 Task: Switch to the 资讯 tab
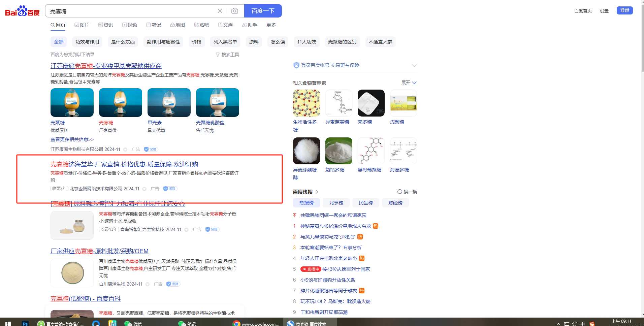coord(106,25)
